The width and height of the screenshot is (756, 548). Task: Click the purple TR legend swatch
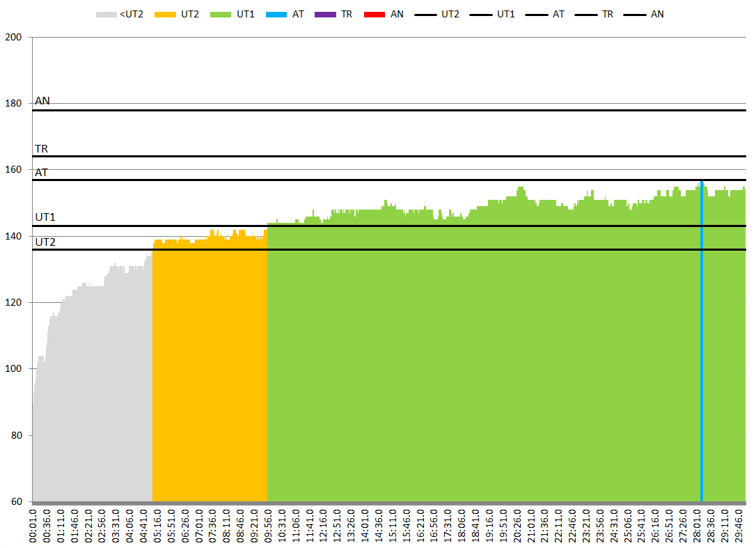pos(326,14)
